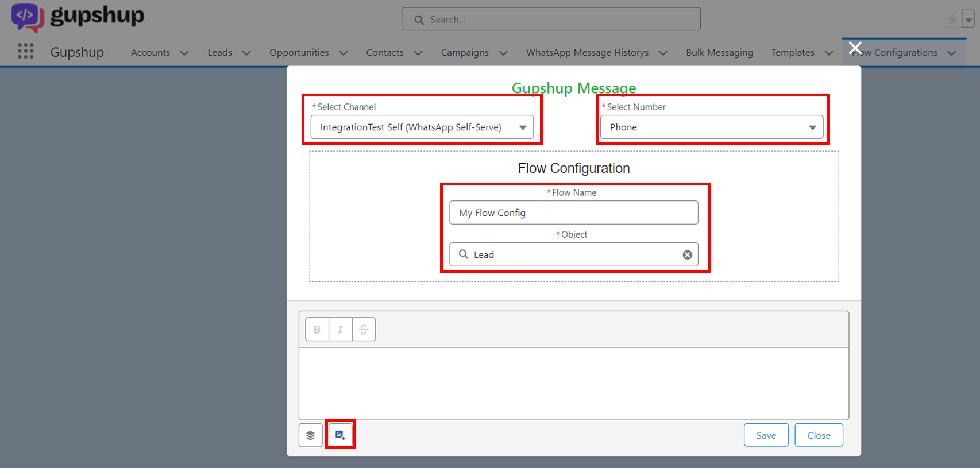Open the Bulk Messaging tab
The width and height of the screenshot is (980, 468).
pyautogui.click(x=719, y=52)
